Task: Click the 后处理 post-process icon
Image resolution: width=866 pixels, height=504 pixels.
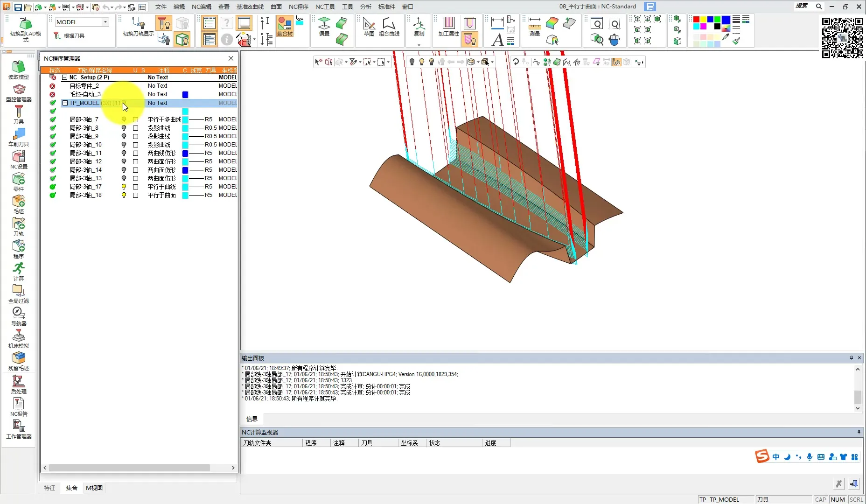Action: 19,384
